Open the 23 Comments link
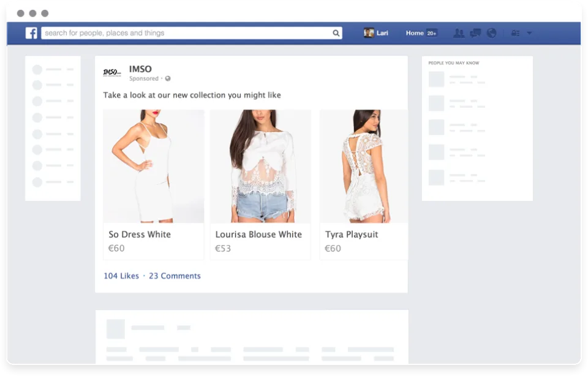588x376 pixels. point(175,276)
